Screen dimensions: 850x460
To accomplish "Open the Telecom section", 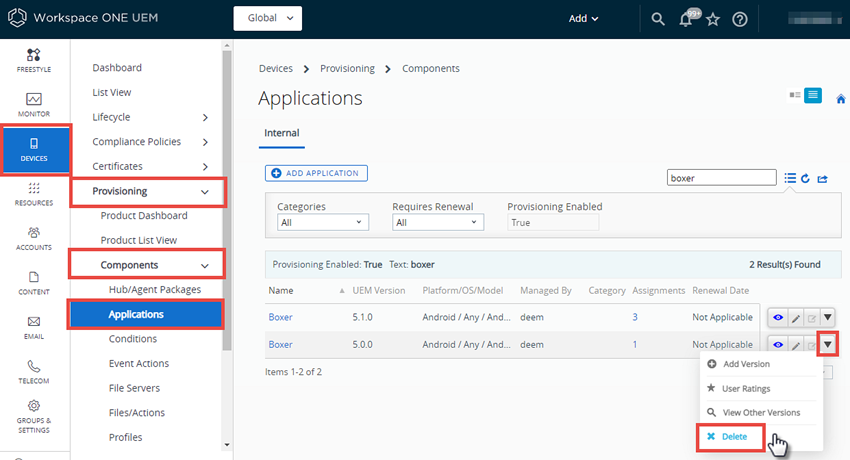I will [x=34, y=372].
